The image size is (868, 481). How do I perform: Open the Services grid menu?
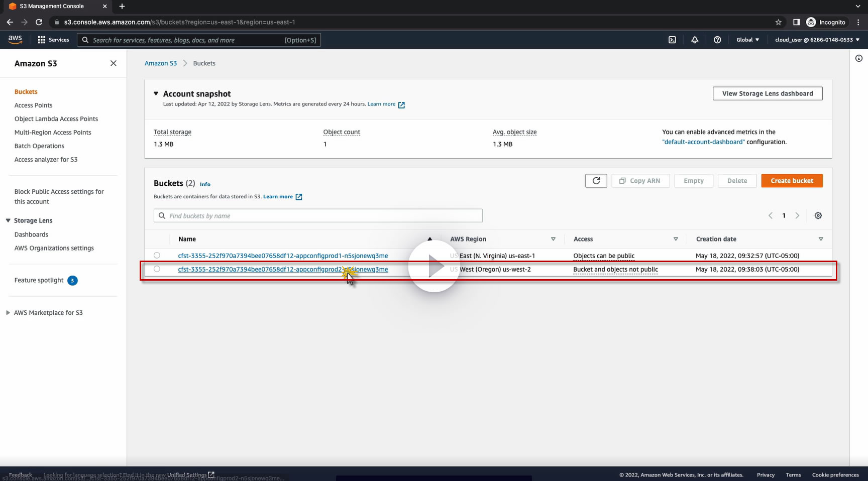tap(53, 40)
